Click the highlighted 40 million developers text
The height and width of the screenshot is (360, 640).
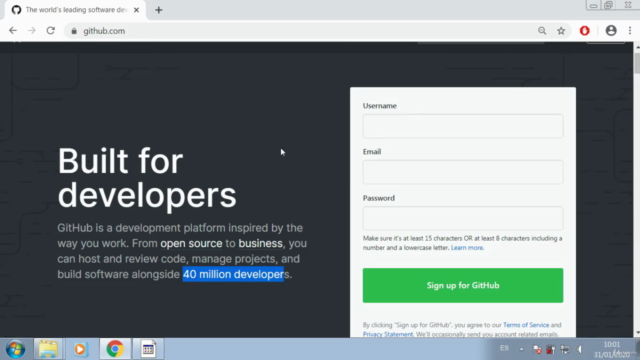233,274
